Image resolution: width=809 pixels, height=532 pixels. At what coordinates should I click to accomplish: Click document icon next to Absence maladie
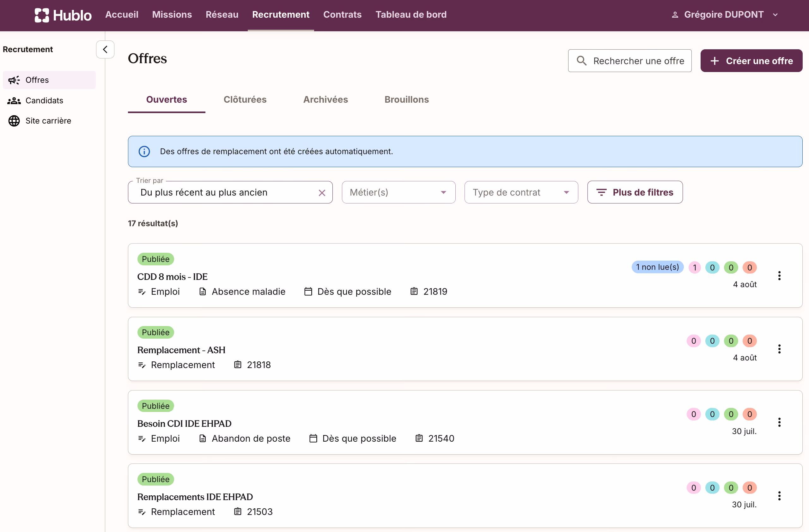pos(203,292)
